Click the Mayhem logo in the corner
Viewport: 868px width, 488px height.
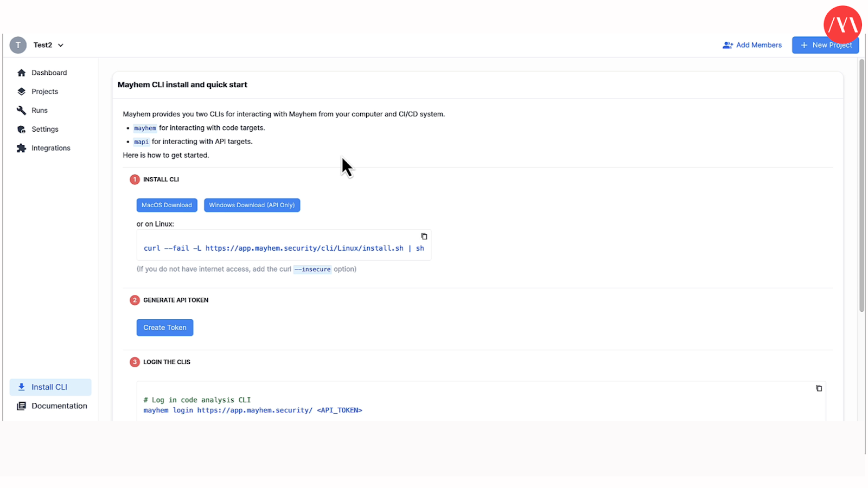tap(843, 24)
